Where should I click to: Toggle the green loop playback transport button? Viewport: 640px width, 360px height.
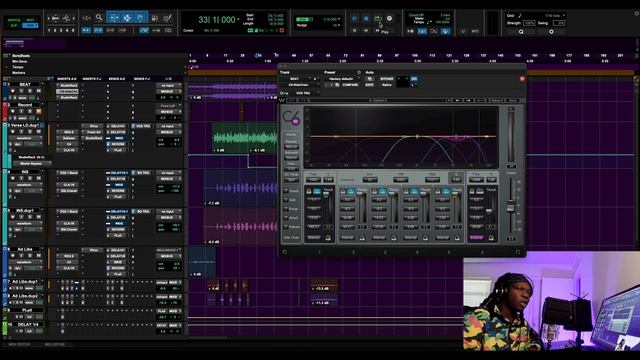(378, 18)
